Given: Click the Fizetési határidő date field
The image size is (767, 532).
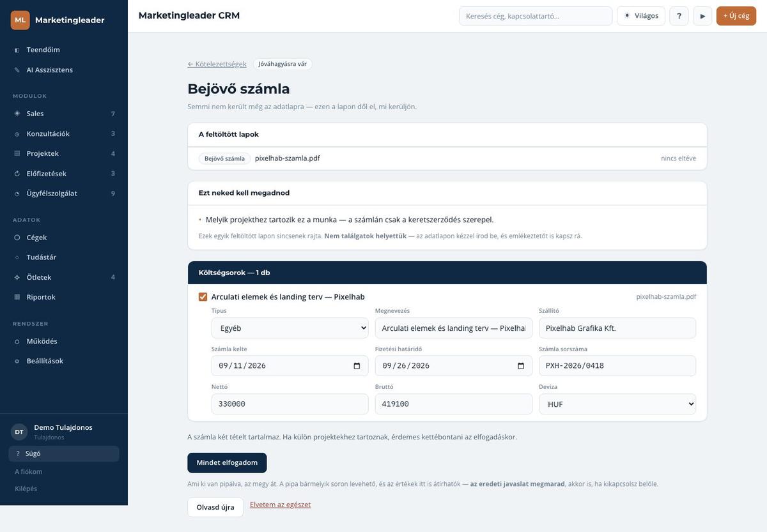Looking at the screenshot, I should tap(454, 366).
